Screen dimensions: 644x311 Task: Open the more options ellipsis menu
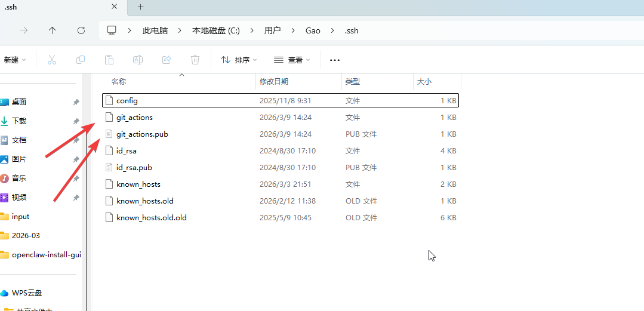coord(334,60)
